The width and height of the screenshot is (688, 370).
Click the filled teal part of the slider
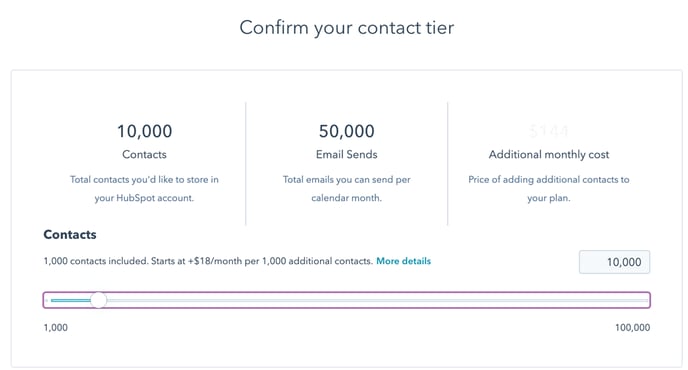point(70,300)
